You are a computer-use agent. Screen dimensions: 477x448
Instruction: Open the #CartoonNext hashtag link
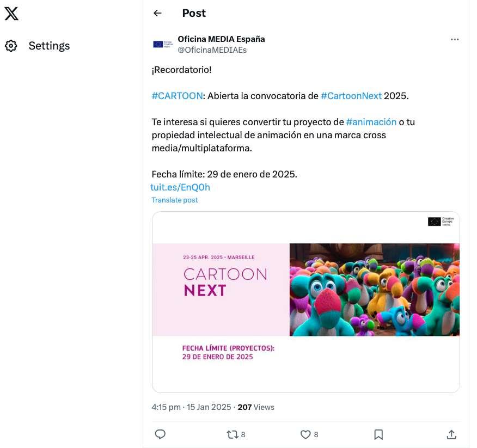click(351, 96)
